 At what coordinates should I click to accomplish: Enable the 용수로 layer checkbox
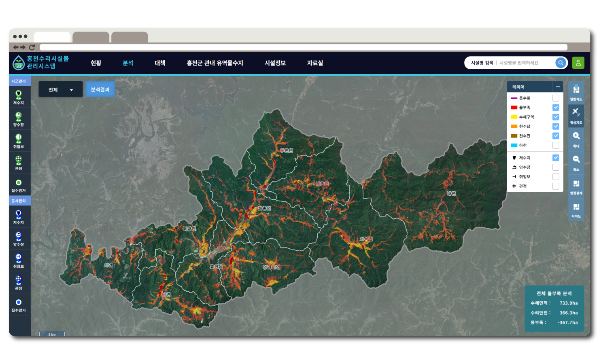556,98
